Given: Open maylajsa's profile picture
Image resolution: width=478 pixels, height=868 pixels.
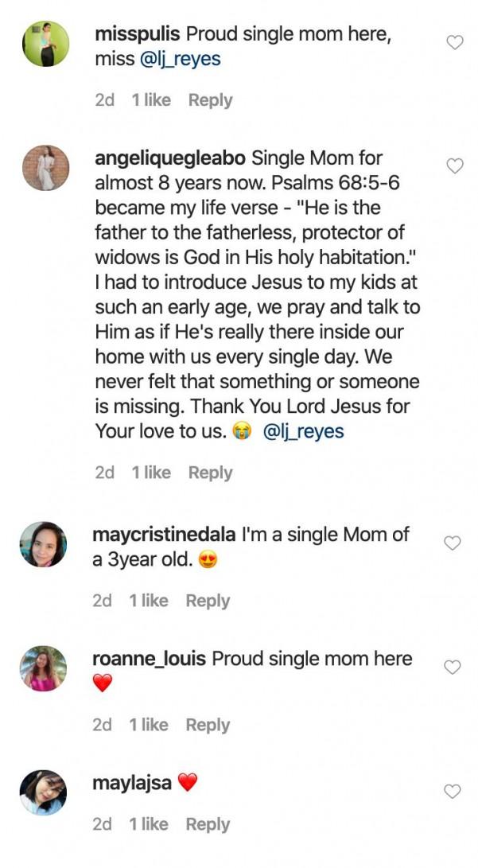Looking at the screenshot, I should pyautogui.click(x=43, y=792).
